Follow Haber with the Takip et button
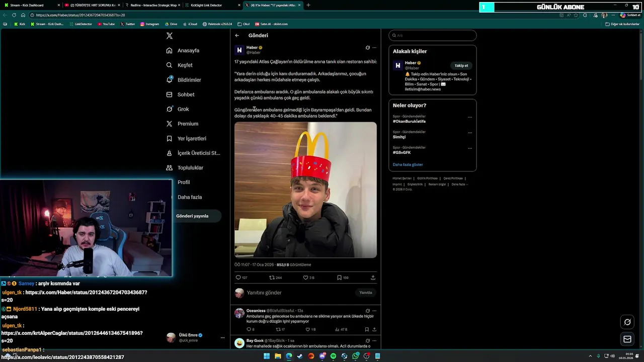644x362 pixels. pos(461,65)
